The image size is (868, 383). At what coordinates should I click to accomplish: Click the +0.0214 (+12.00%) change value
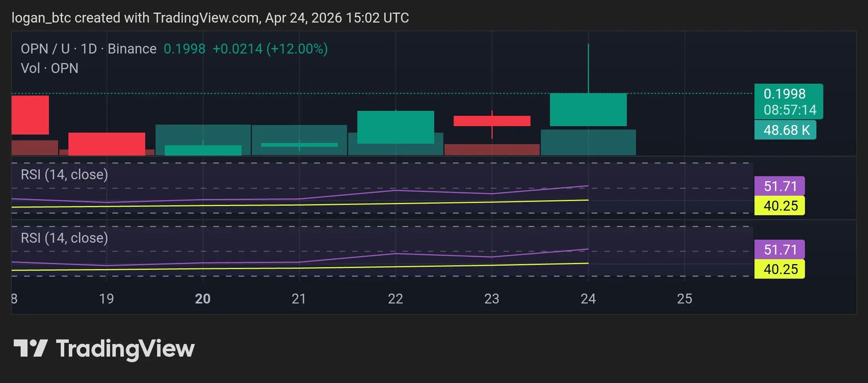click(270, 49)
